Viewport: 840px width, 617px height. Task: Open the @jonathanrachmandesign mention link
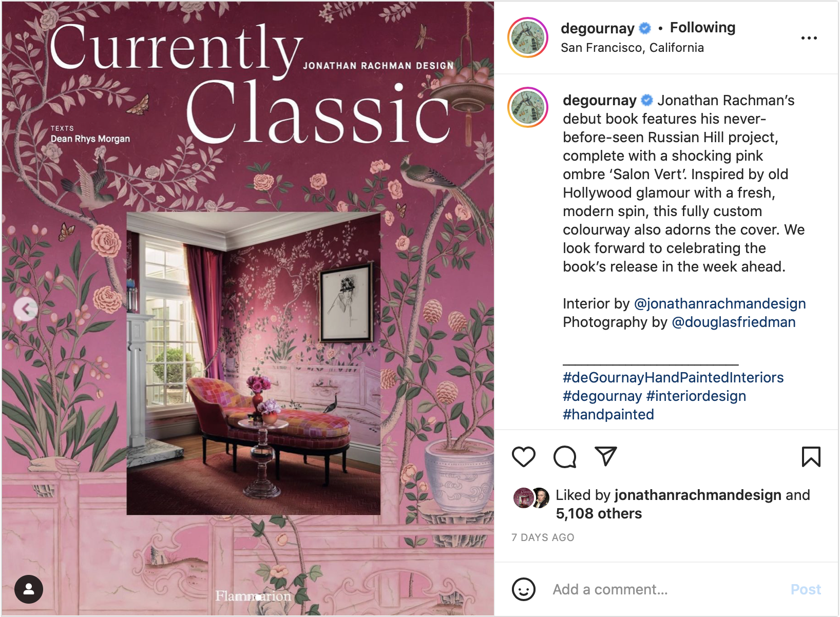click(x=720, y=304)
